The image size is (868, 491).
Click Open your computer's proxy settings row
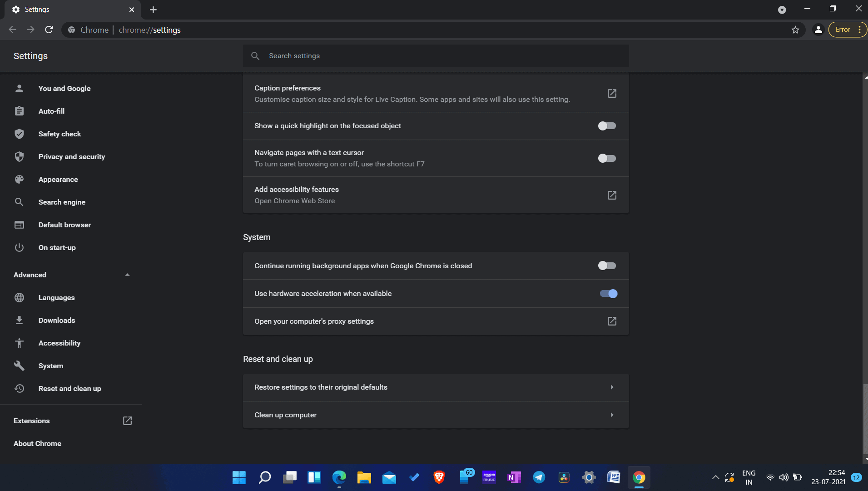[x=436, y=321]
